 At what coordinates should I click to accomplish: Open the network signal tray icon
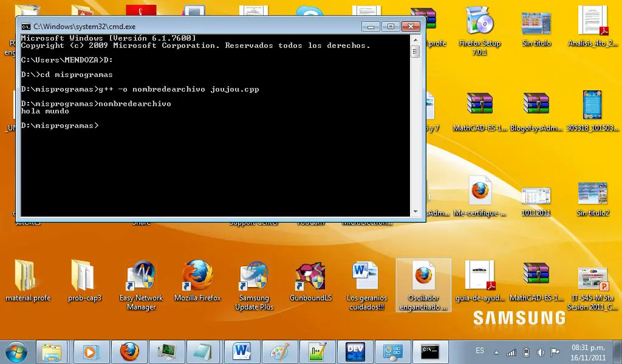pos(511,352)
